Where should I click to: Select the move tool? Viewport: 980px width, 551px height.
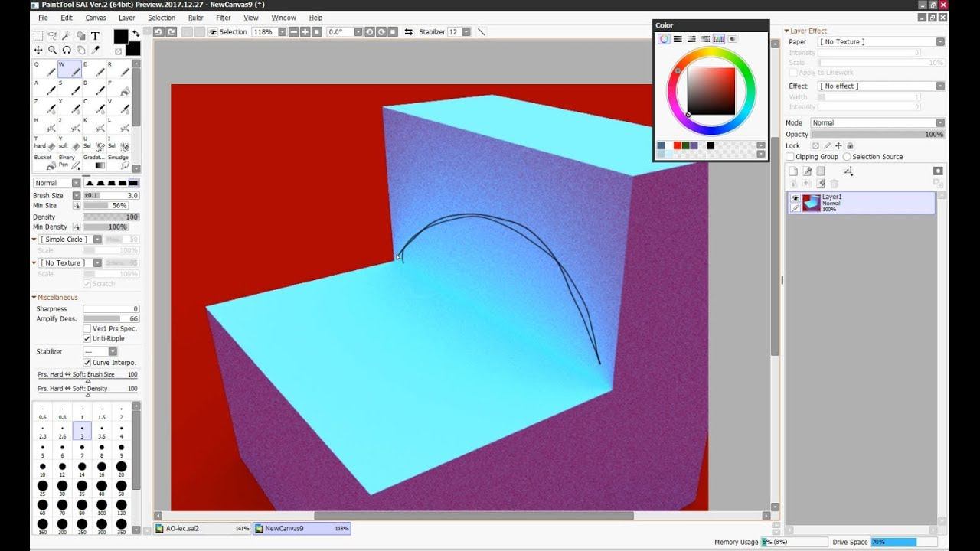[38, 50]
